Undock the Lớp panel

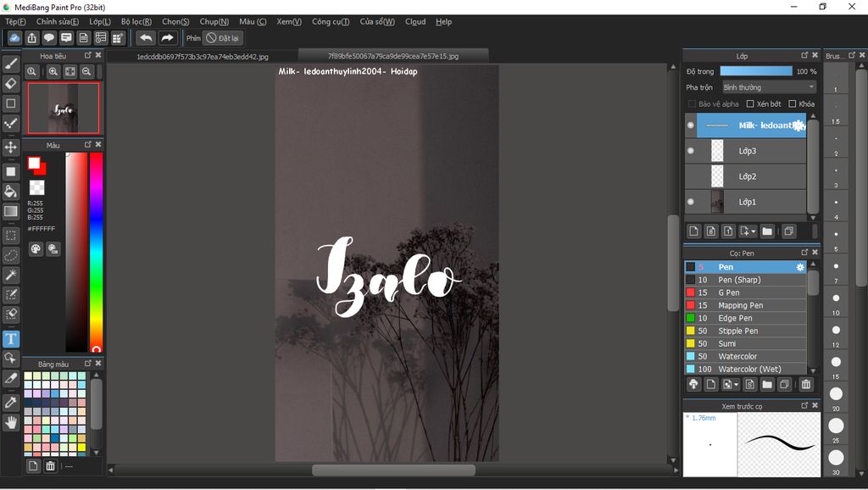click(805, 55)
